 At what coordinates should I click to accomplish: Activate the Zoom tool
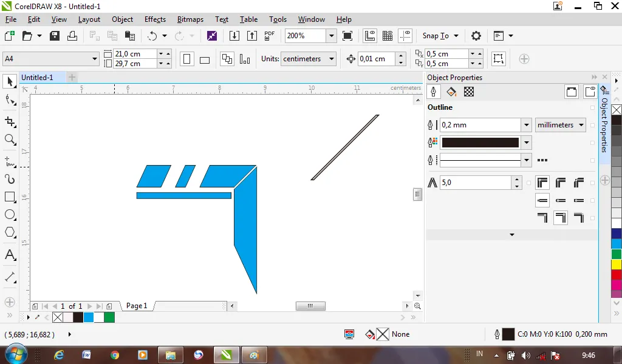point(10,140)
